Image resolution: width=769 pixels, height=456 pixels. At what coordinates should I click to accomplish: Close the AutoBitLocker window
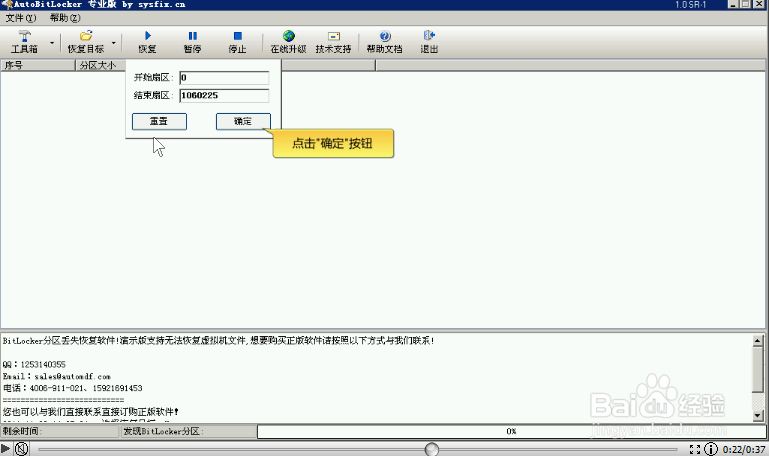point(758,4)
